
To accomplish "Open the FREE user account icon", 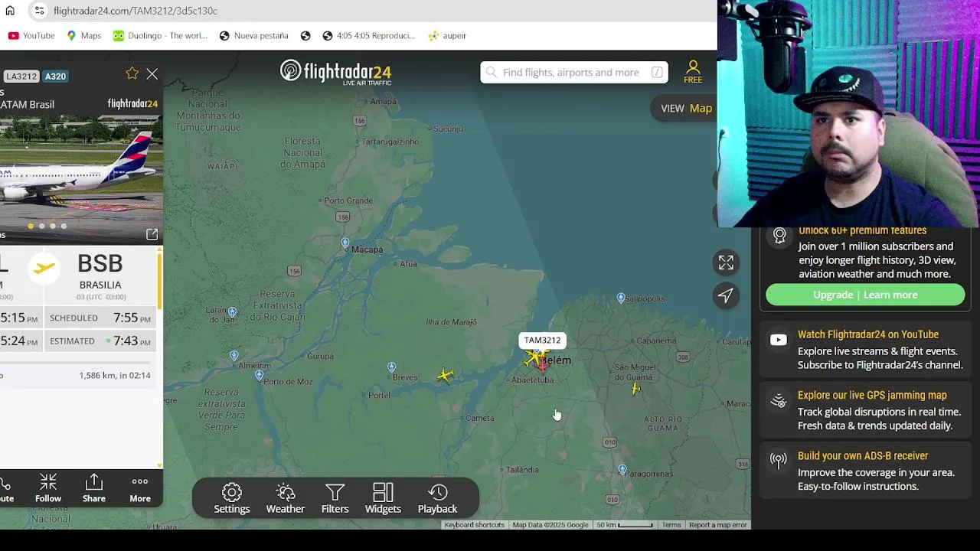I will point(693,72).
